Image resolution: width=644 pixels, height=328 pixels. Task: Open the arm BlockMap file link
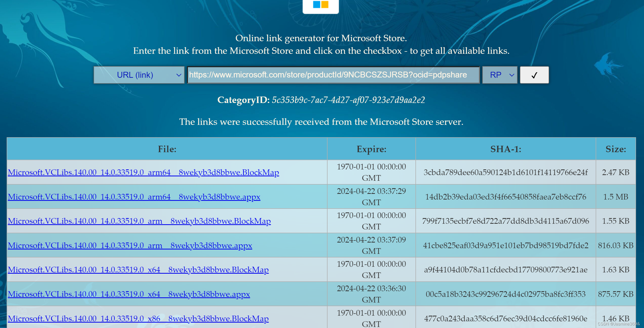pos(139,221)
